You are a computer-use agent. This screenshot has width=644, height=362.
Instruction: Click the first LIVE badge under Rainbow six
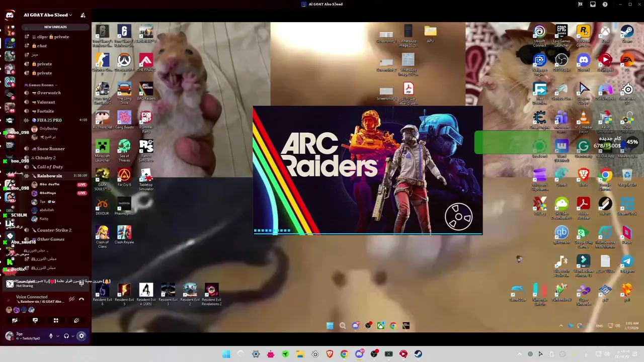coord(82,185)
